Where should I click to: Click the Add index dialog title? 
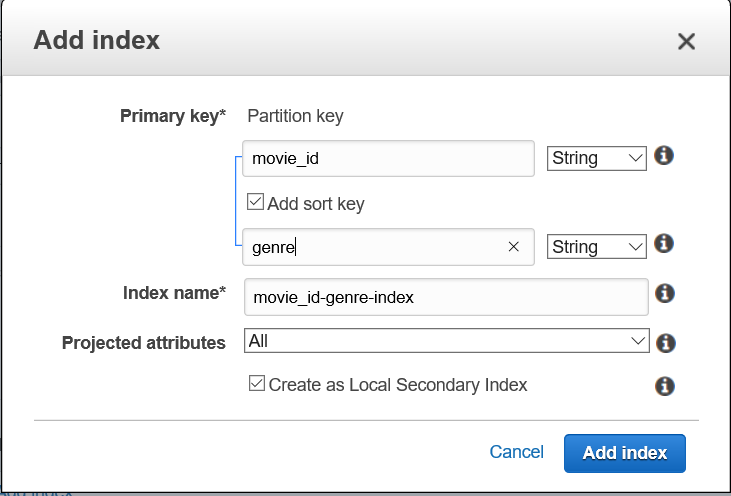97,41
